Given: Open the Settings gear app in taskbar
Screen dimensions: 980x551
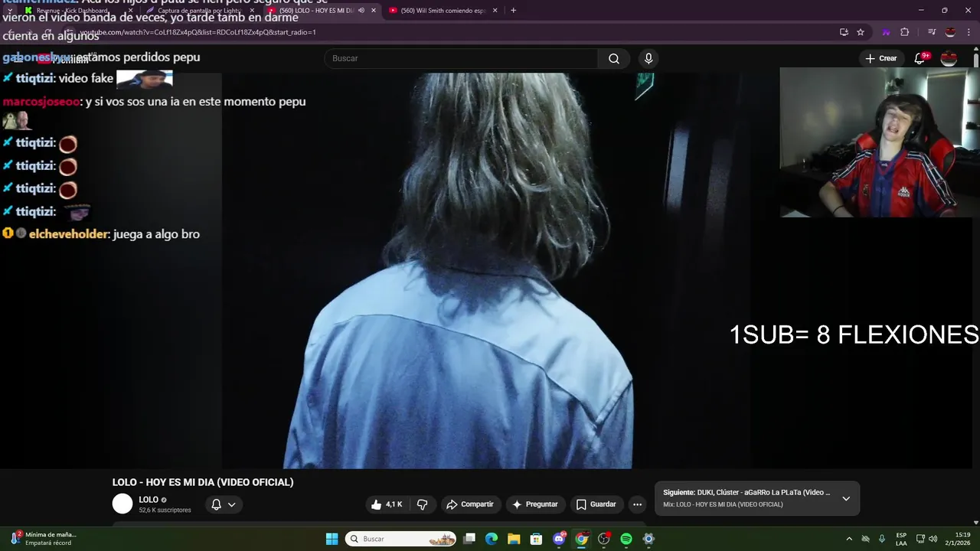Looking at the screenshot, I should (x=648, y=539).
